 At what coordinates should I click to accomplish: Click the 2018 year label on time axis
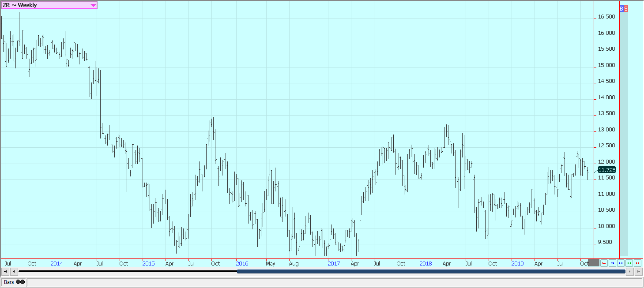(426, 263)
